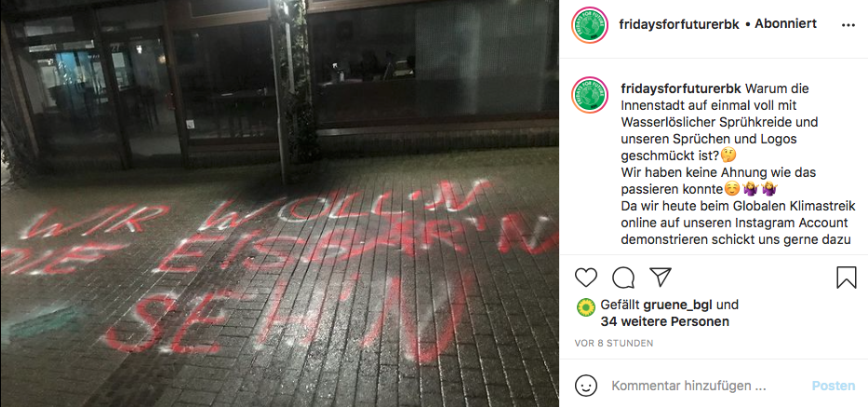This screenshot has width=868, height=407.
Task: Click fridaysforfuturerbk profile picture in header
Action: (x=590, y=25)
